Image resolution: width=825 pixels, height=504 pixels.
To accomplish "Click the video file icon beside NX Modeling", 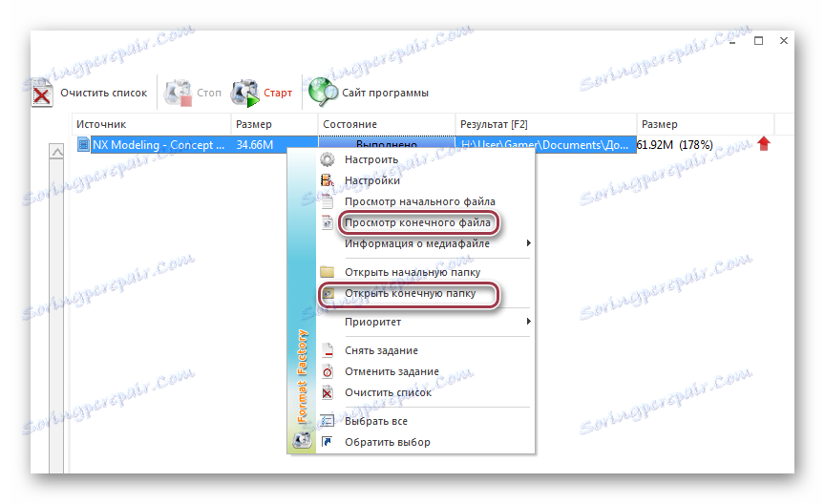I will [x=83, y=144].
